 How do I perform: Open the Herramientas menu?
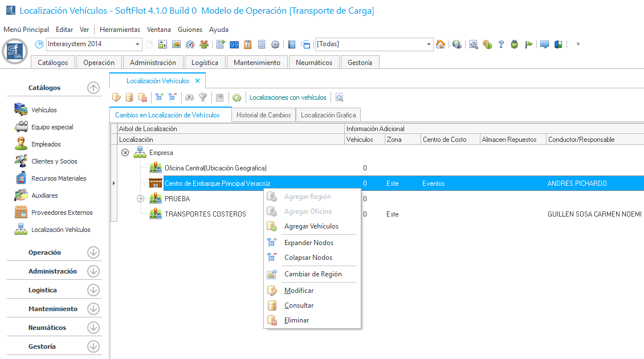[x=120, y=30]
